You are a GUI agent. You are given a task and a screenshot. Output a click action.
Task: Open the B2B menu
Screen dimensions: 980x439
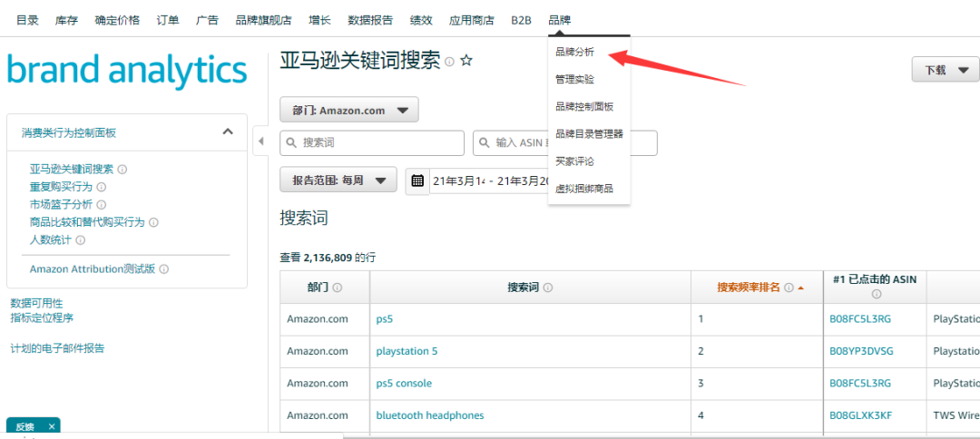(521, 20)
